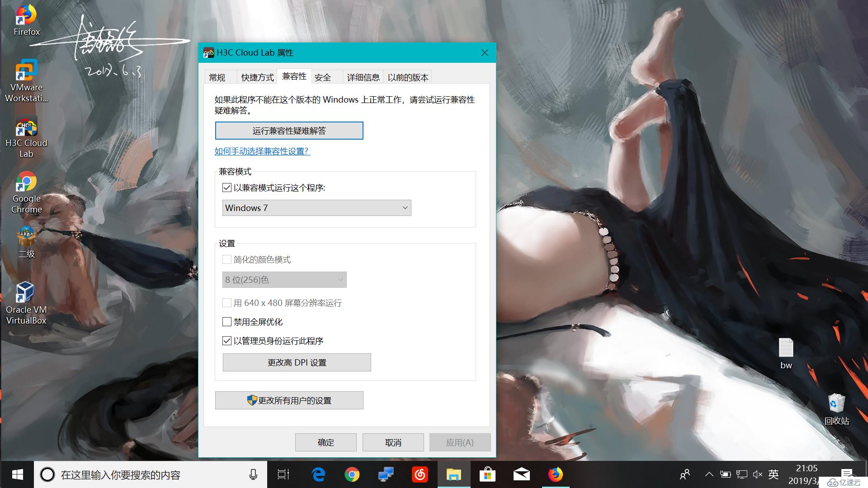
Task: Switch to Firefox on the taskbar
Action: pos(555,474)
